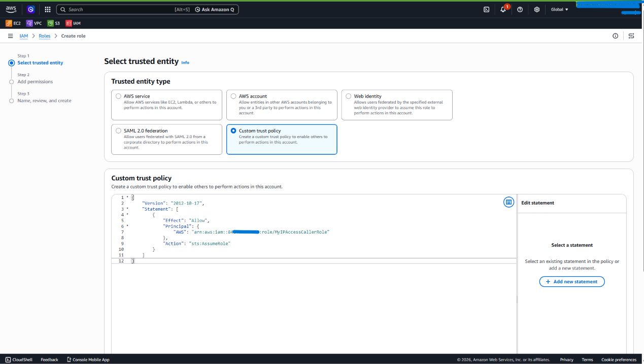
Task: Select the SAML 2.0 federation radio option
Action: pos(118,130)
